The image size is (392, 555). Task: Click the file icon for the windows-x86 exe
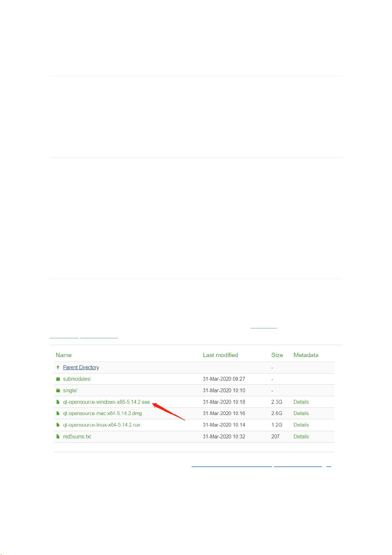click(x=58, y=402)
